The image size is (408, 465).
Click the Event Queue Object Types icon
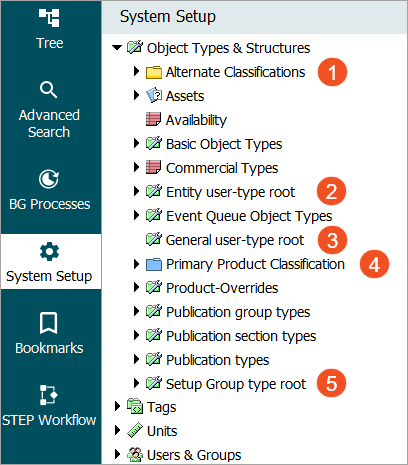[x=154, y=216]
